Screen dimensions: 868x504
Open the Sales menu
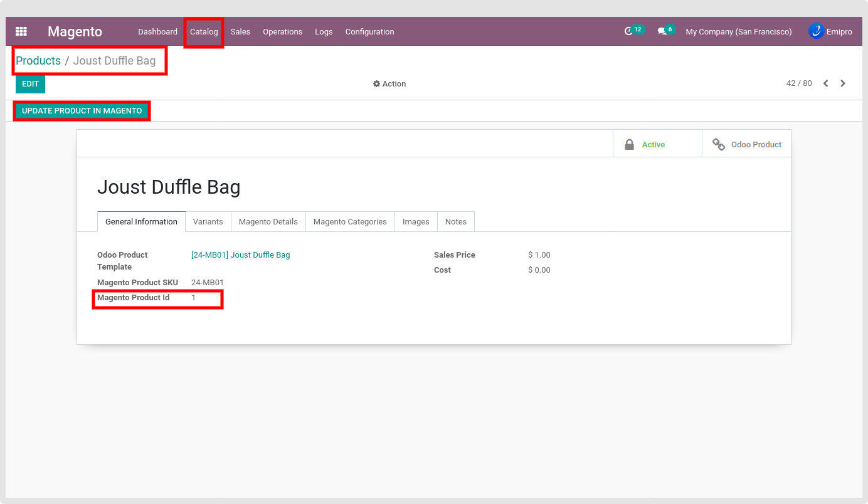pyautogui.click(x=240, y=31)
